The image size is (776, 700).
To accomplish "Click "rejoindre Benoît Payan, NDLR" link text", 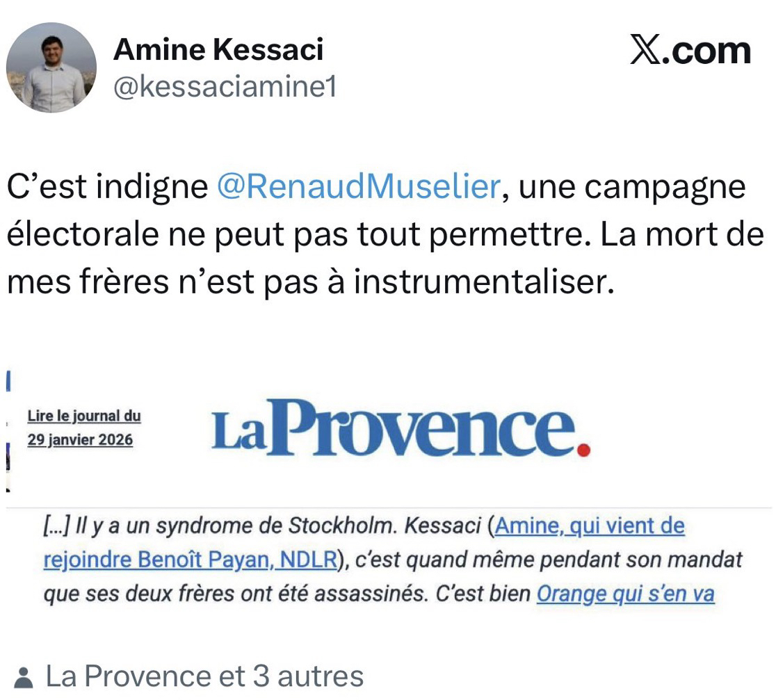I will (x=190, y=561).
